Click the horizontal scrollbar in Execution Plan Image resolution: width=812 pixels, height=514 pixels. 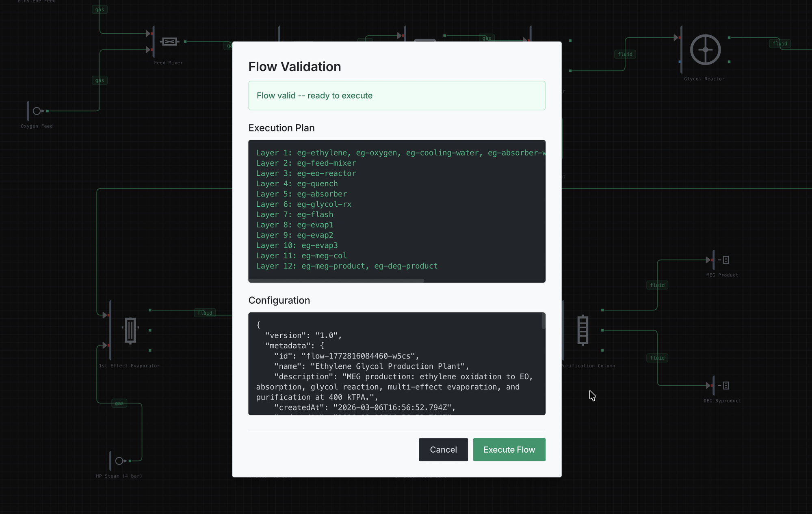[336, 281]
